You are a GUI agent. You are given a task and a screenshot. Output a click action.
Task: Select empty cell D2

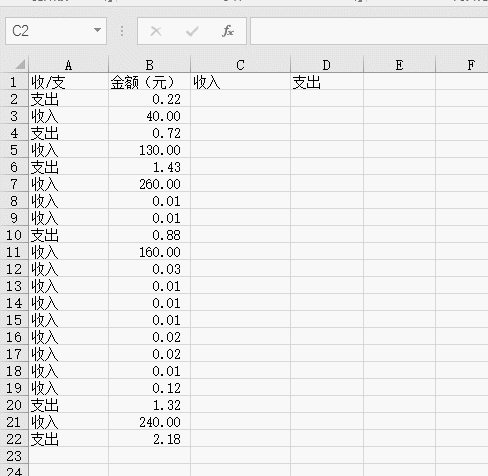pyautogui.click(x=327, y=99)
